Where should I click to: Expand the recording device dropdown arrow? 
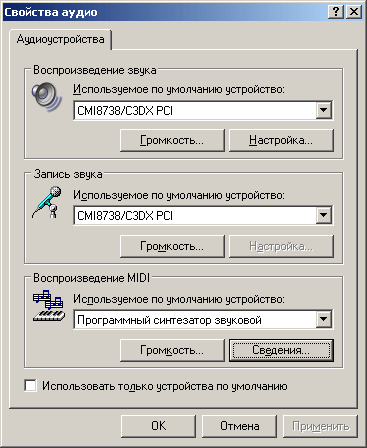coord(323,215)
